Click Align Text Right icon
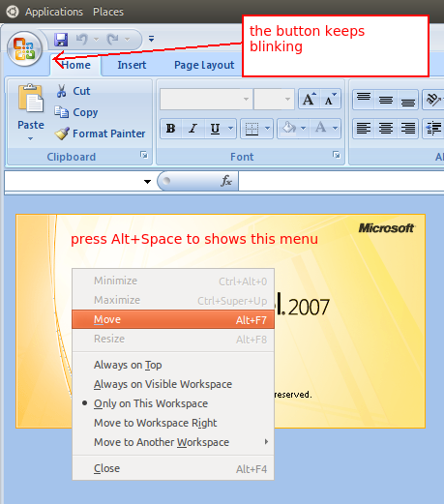 point(408,129)
